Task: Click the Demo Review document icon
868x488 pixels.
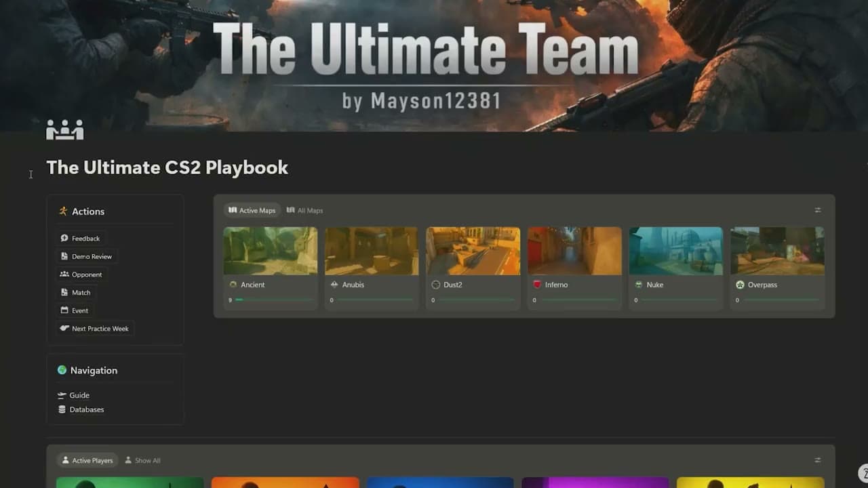Action: 64,256
